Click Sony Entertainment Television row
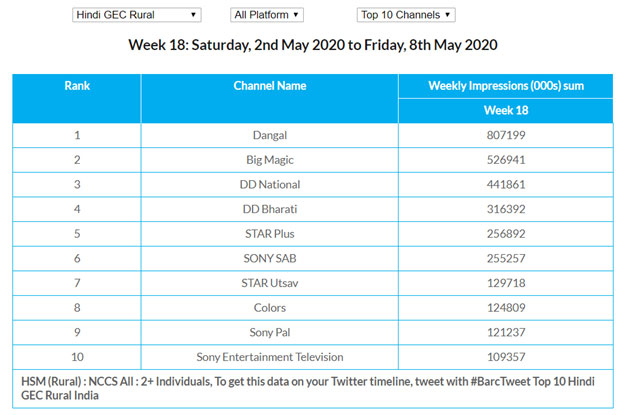Viewport: 625px width, 415px height. tap(269, 357)
